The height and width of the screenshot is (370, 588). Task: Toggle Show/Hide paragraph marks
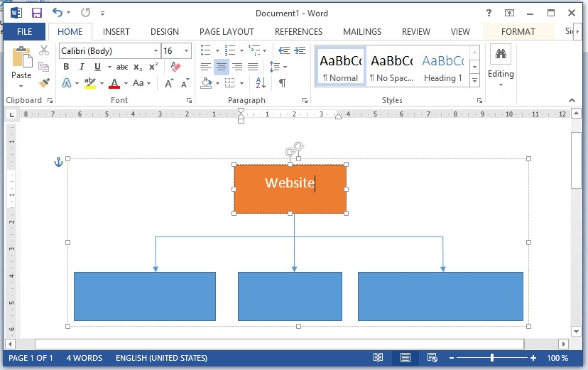[283, 83]
